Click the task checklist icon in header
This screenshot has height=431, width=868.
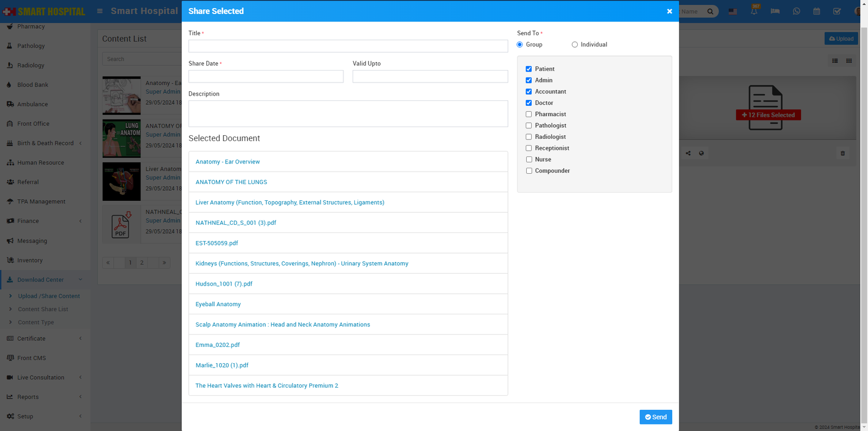tap(837, 11)
